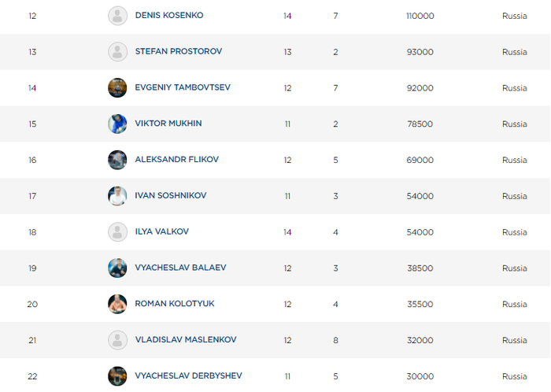Click the Roman Kolotyuk name link
Viewport: 551px width, 392px height.
pos(175,304)
